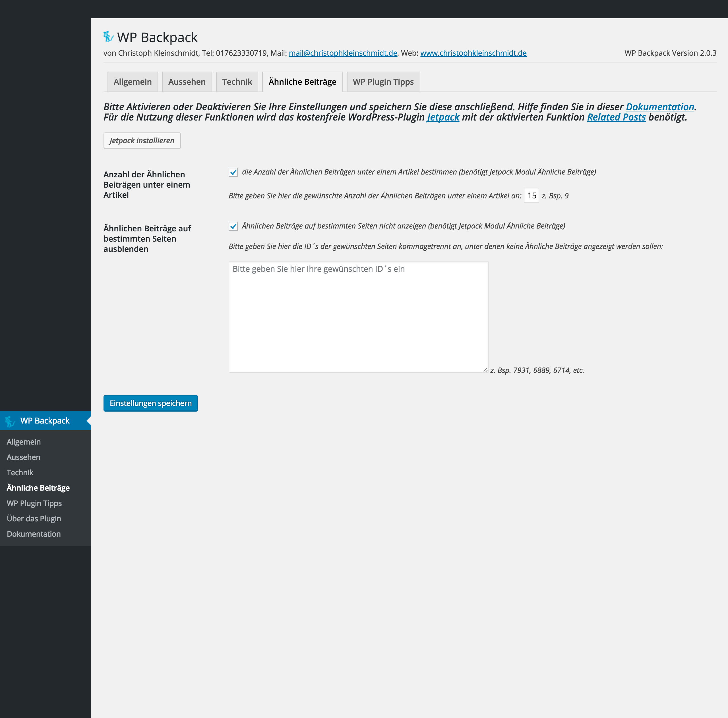Follow the Jetpack plugin link
Screen dimensions: 728x718
[443, 117]
